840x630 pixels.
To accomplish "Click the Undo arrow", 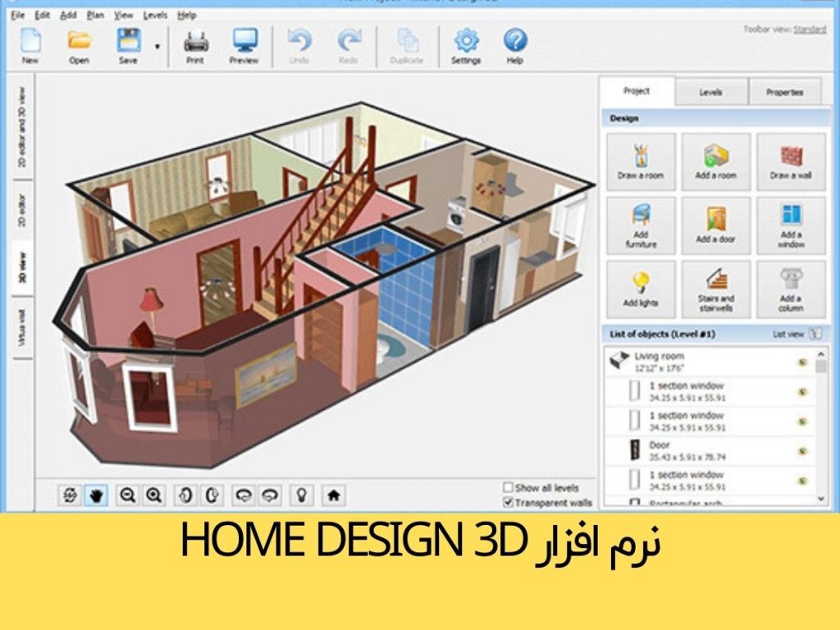I will (299, 41).
